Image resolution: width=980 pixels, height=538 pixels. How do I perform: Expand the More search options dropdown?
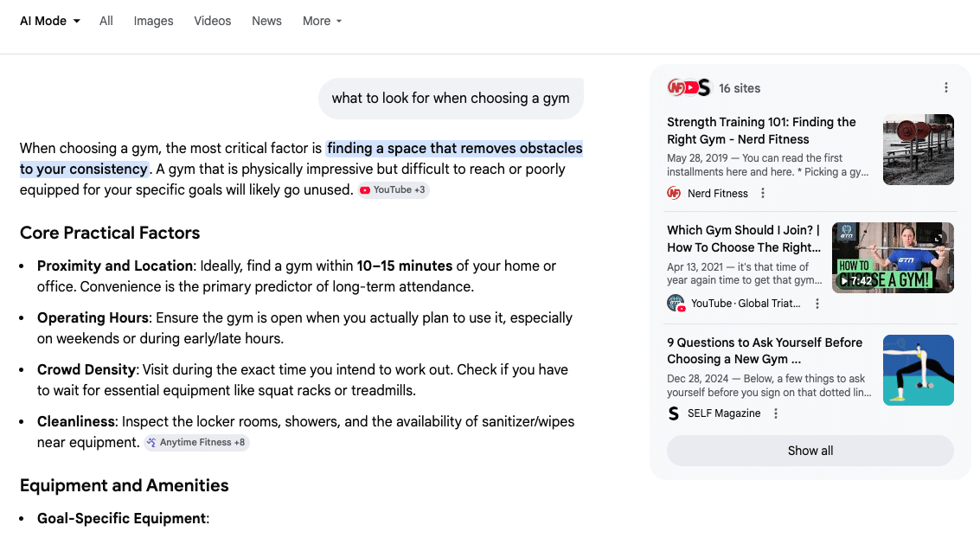(x=322, y=21)
